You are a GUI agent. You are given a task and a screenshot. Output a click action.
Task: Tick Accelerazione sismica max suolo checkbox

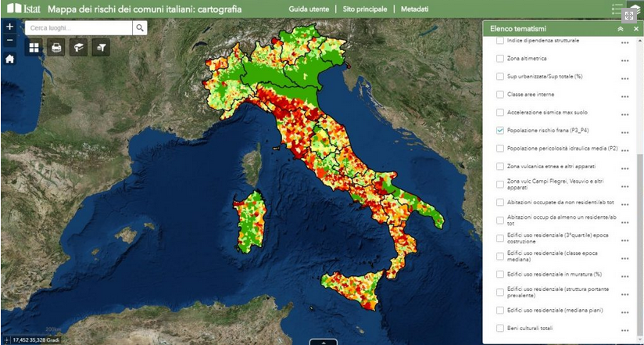[500, 113]
